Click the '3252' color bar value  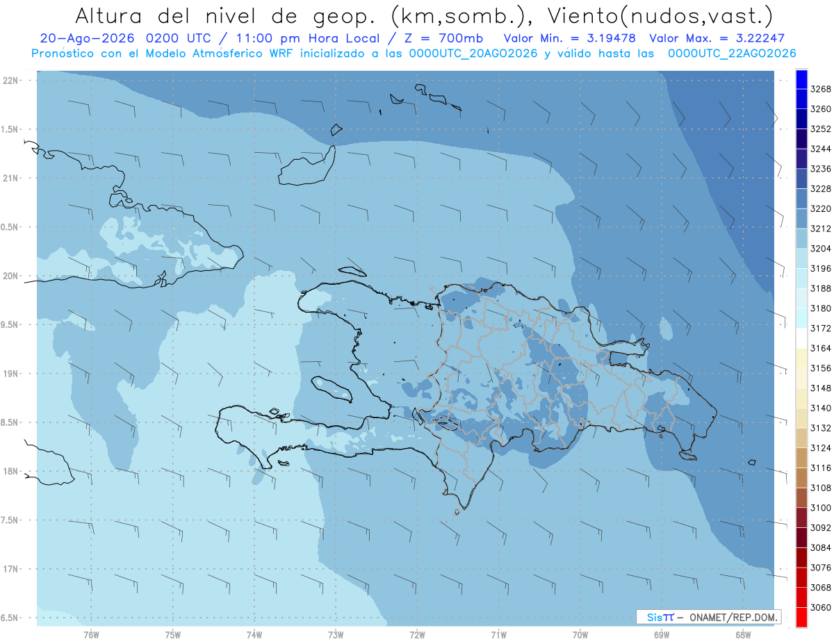(821, 129)
